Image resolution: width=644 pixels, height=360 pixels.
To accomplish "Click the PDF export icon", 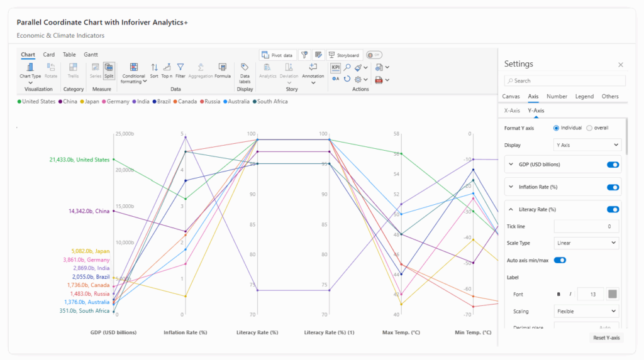I will point(379,80).
